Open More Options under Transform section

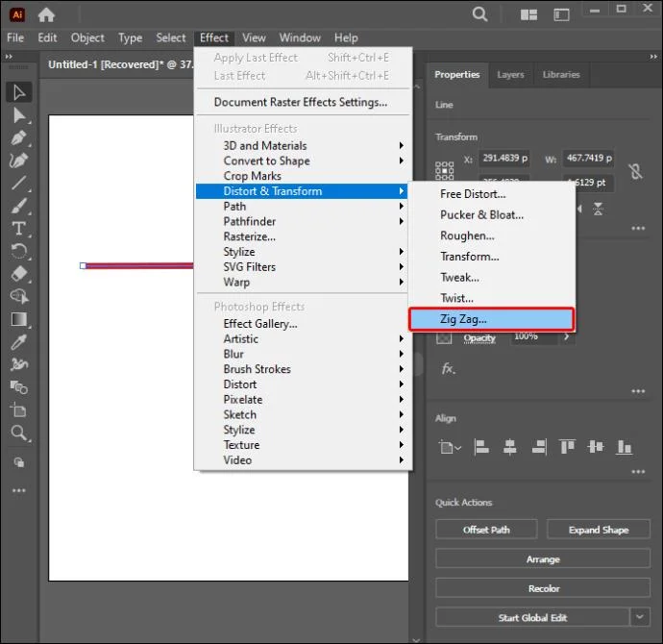[x=638, y=228]
